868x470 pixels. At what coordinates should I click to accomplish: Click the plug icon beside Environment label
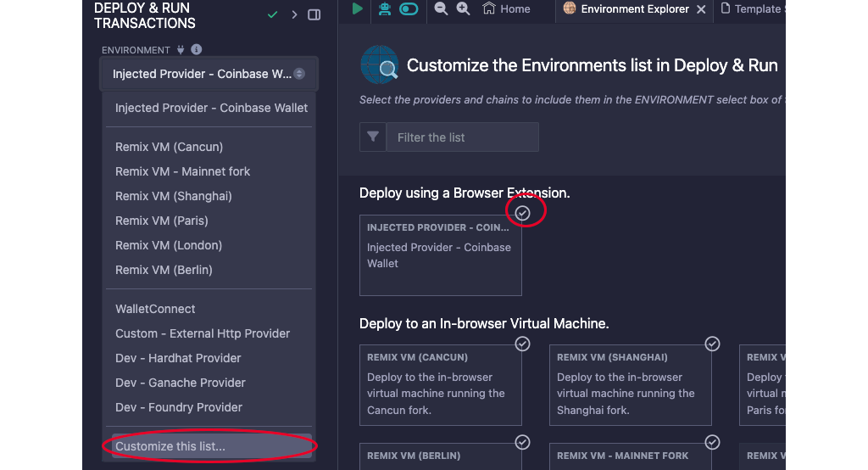click(x=180, y=50)
